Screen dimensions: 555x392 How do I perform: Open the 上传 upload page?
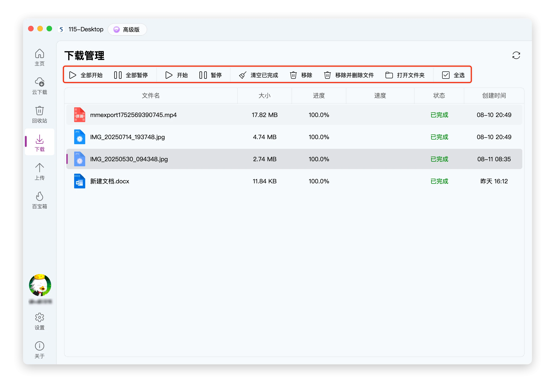tap(39, 171)
